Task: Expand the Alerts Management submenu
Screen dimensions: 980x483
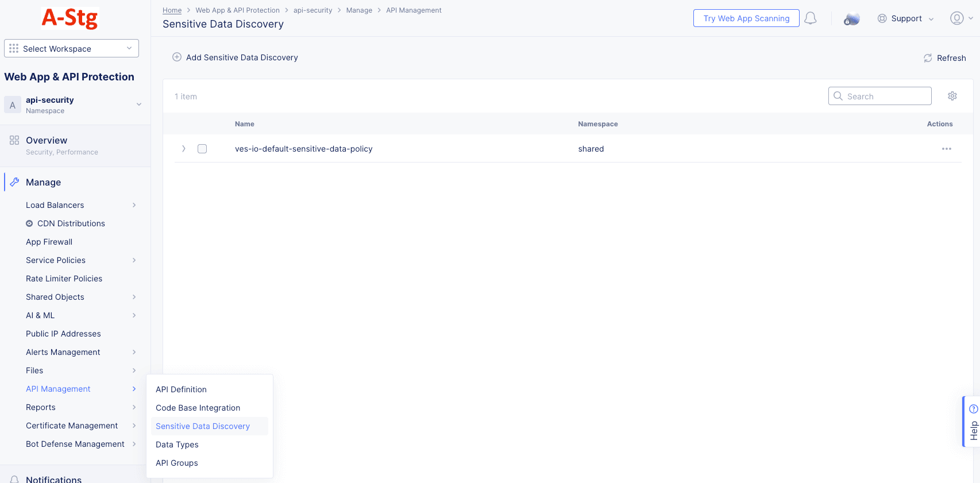Action: coord(134,352)
